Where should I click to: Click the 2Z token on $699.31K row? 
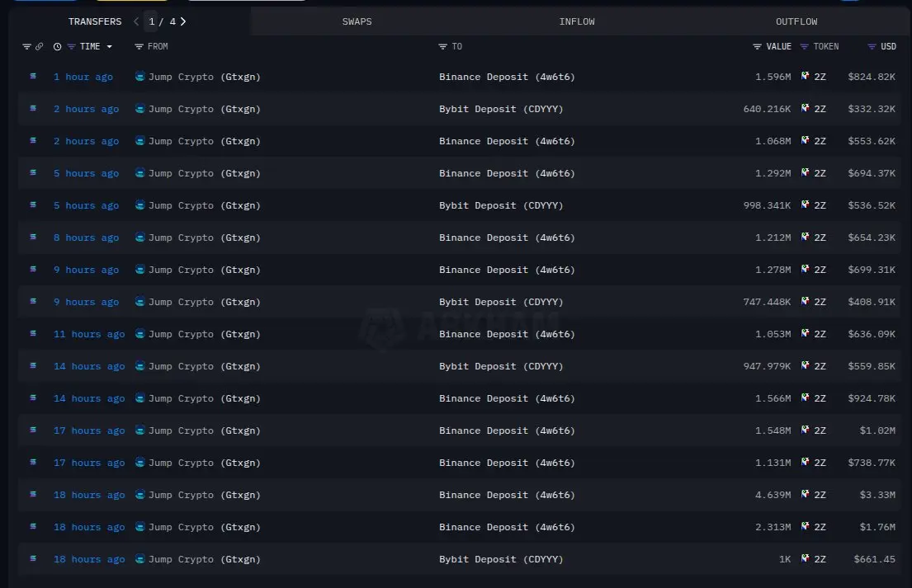pyautogui.click(x=820, y=270)
